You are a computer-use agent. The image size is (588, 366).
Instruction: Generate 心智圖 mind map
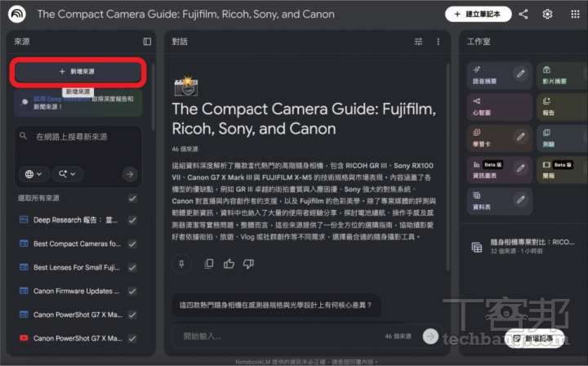500,106
